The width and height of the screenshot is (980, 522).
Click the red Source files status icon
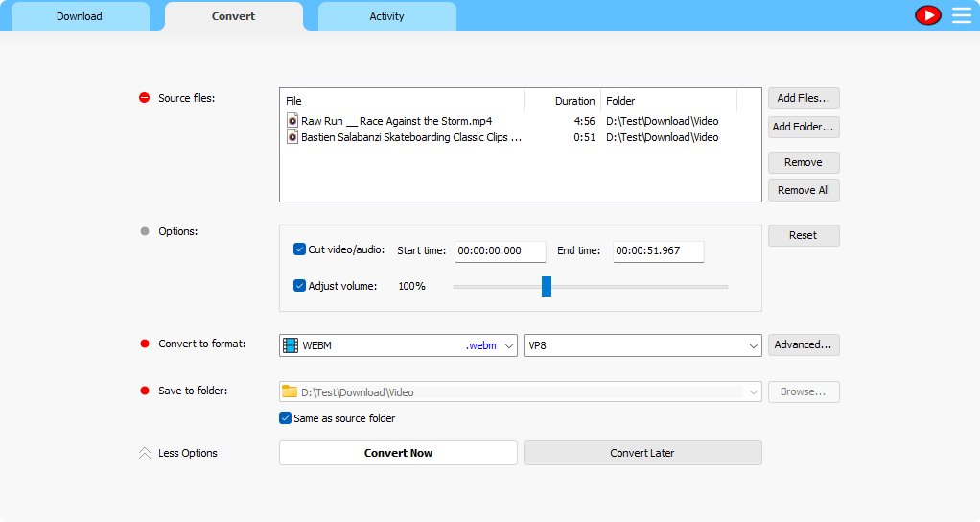point(145,98)
